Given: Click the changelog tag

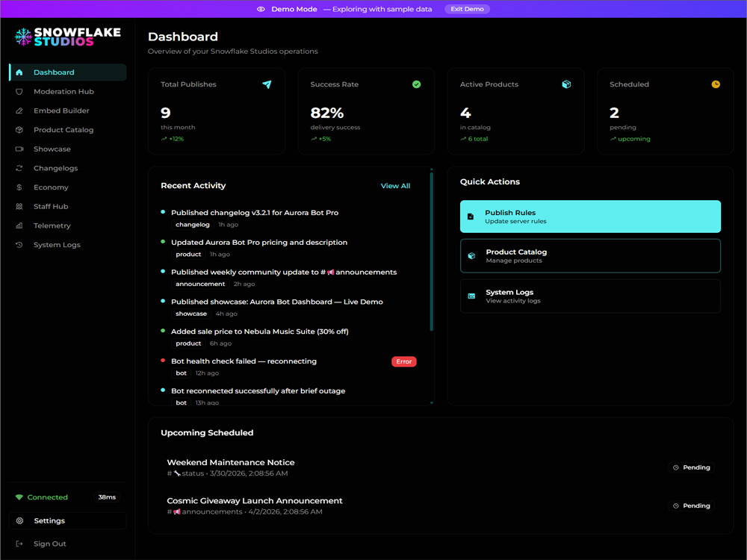Looking at the screenshot, I should click(193, 225).
